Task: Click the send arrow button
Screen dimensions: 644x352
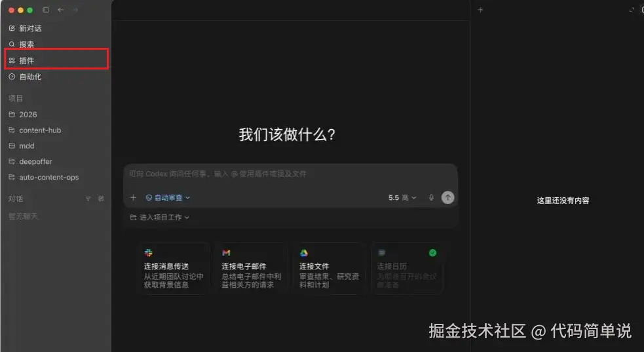Action: pyautogui.click(x=447, y=197)
